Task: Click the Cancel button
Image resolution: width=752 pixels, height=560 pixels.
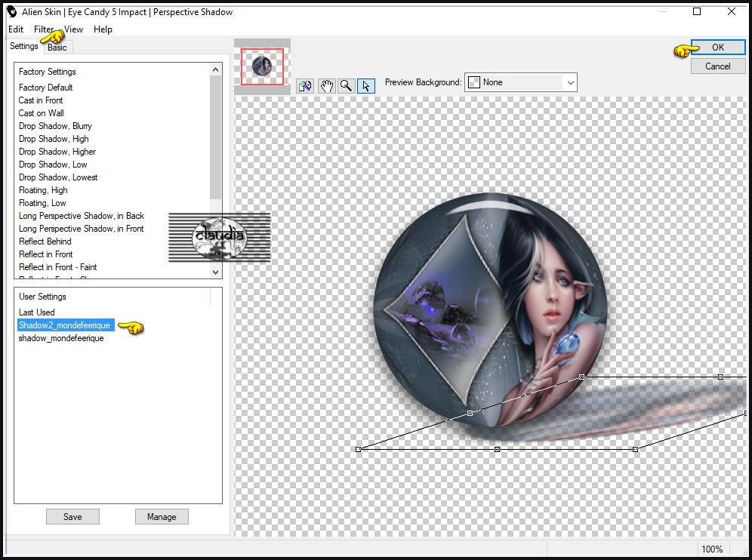Action: (718, 66)
